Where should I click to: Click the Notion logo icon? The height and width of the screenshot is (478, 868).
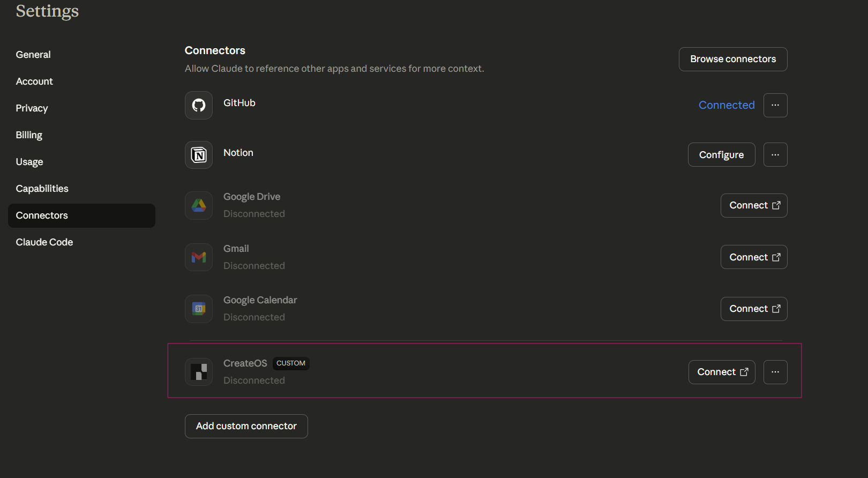click(199, 155)
